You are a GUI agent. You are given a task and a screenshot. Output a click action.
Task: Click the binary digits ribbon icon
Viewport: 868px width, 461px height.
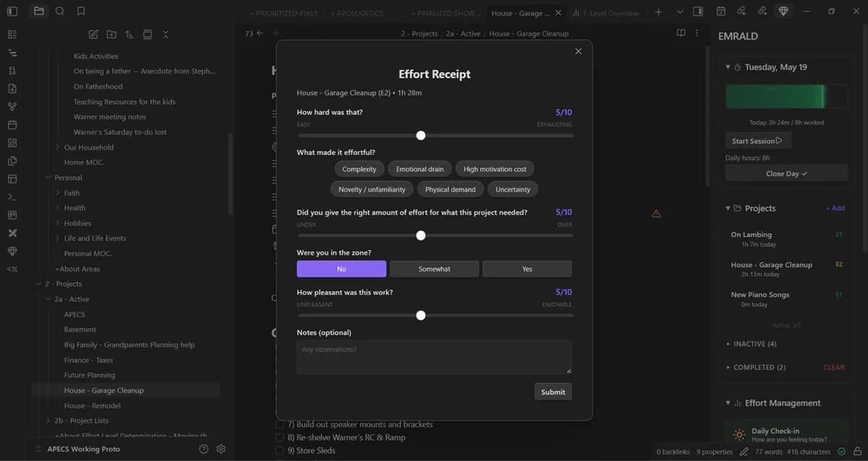click(12, 70)
